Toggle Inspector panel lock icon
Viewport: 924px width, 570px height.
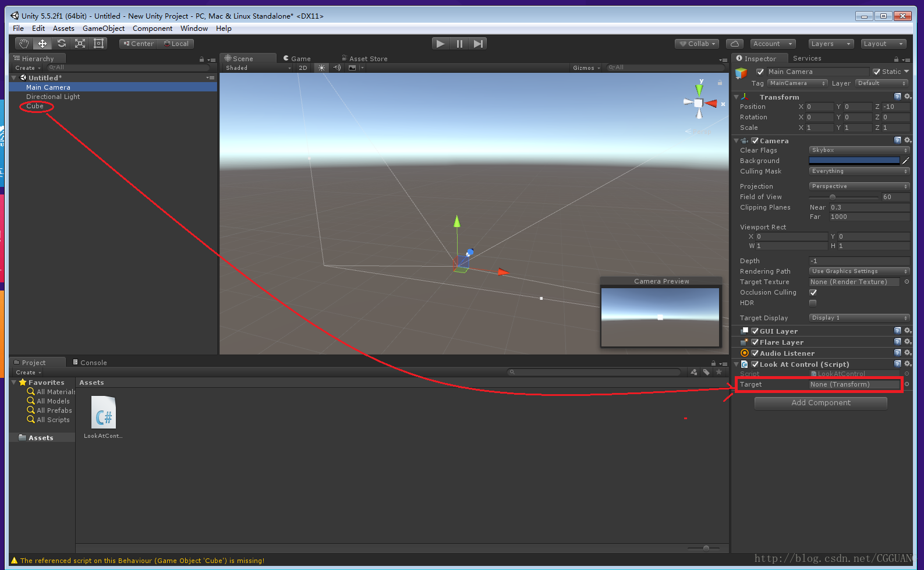click(896, 59)
